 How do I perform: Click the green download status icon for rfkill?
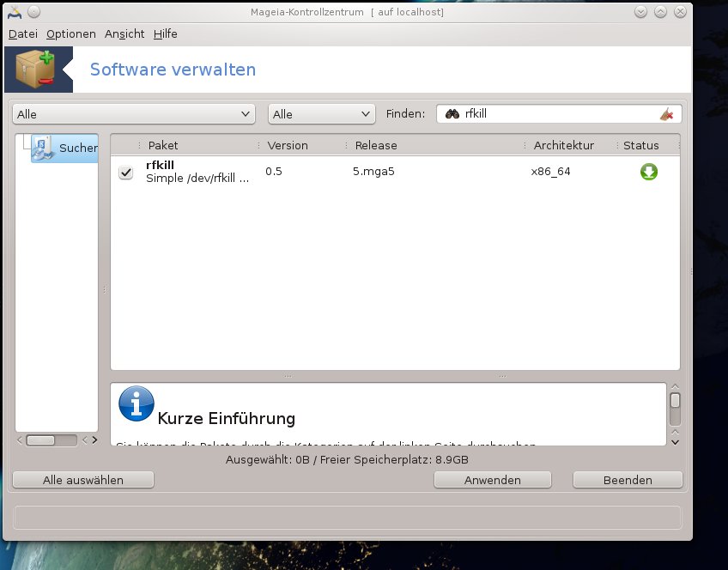pyautogui.click(x=649, y=172)
